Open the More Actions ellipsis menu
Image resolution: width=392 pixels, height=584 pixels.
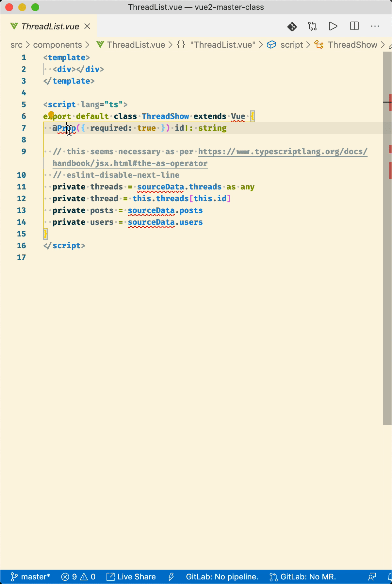click(x=375, y=26)
